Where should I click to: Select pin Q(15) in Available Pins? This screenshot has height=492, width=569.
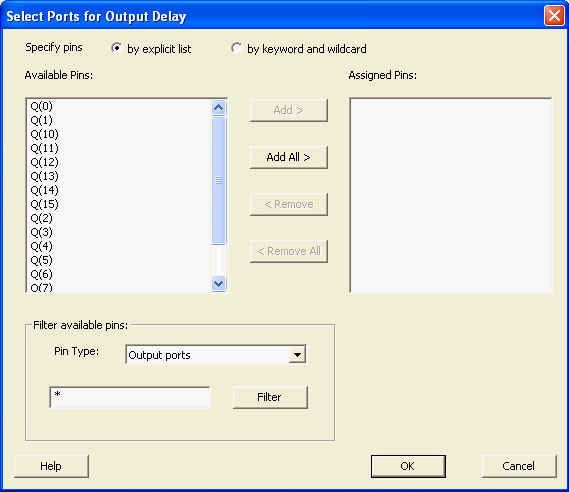tap(44, 204)
